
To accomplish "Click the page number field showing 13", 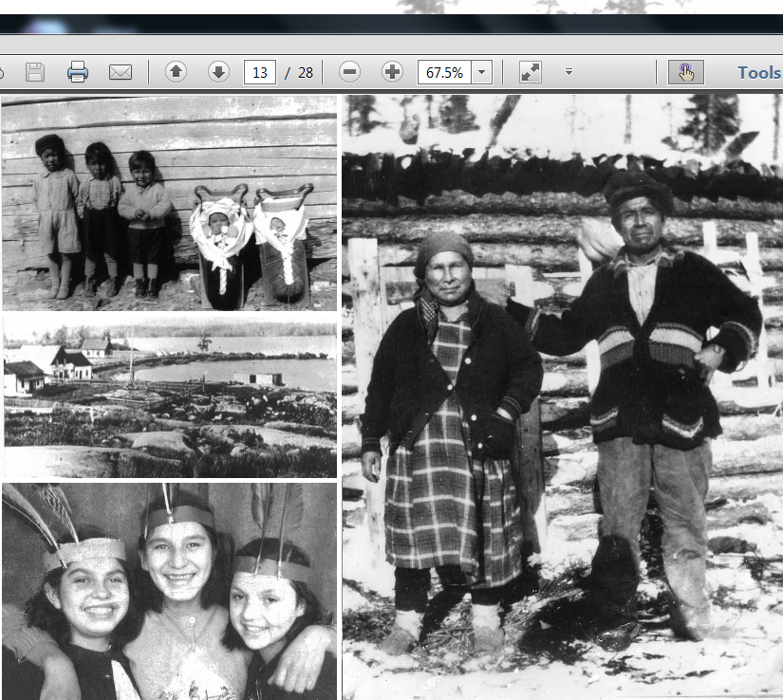I will (259, 72).
